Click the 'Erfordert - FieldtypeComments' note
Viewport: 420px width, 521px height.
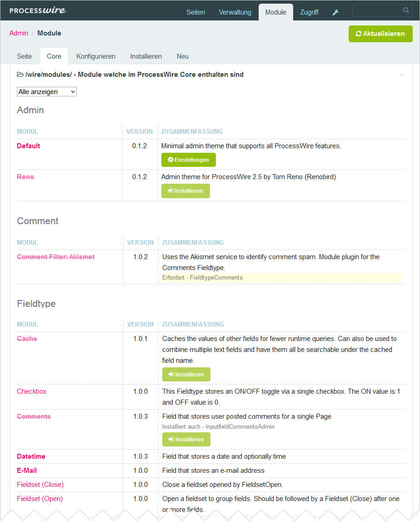(202, 278)
